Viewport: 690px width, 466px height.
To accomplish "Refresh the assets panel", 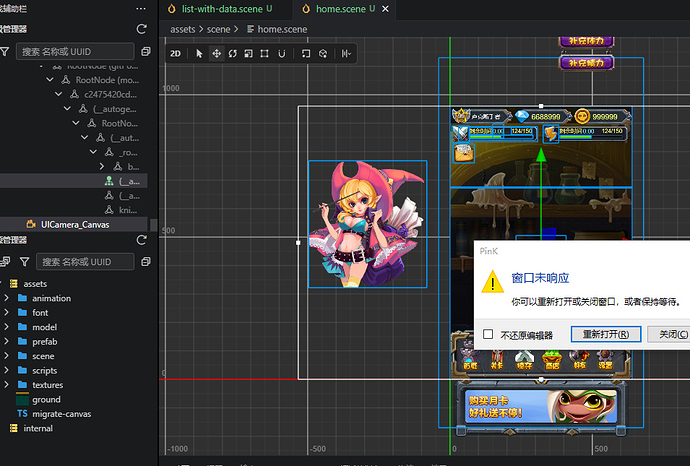I will [141, 240].
